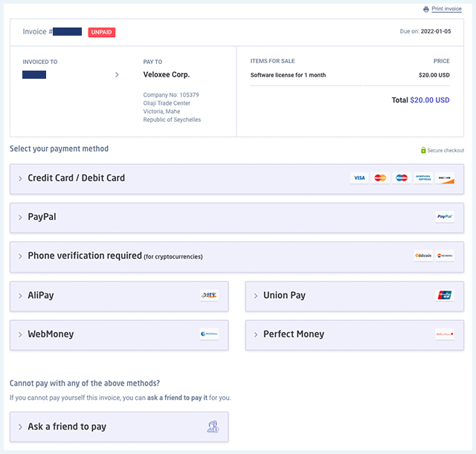Click the red UNPAID status badge

102,32
